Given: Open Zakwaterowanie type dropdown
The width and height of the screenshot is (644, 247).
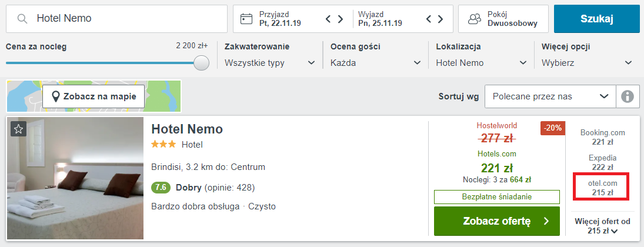Looking at the screenshot, I should 270,63.
